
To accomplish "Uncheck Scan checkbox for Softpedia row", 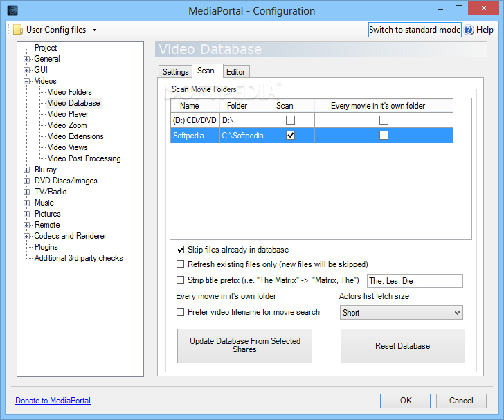I will point(290,136).
